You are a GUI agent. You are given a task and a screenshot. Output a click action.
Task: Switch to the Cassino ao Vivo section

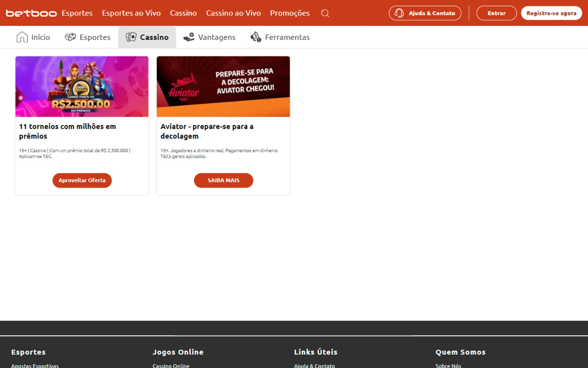pos(233,13)
